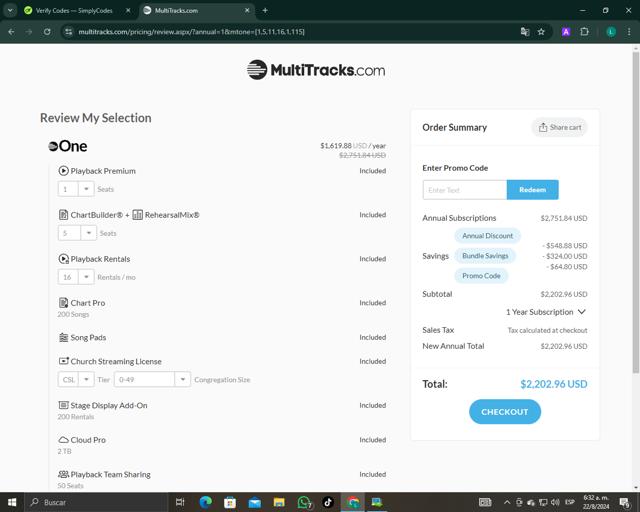Click the CHECKOUT button
640x512 pixels.
pyautogui.click(x=504, y=412)
